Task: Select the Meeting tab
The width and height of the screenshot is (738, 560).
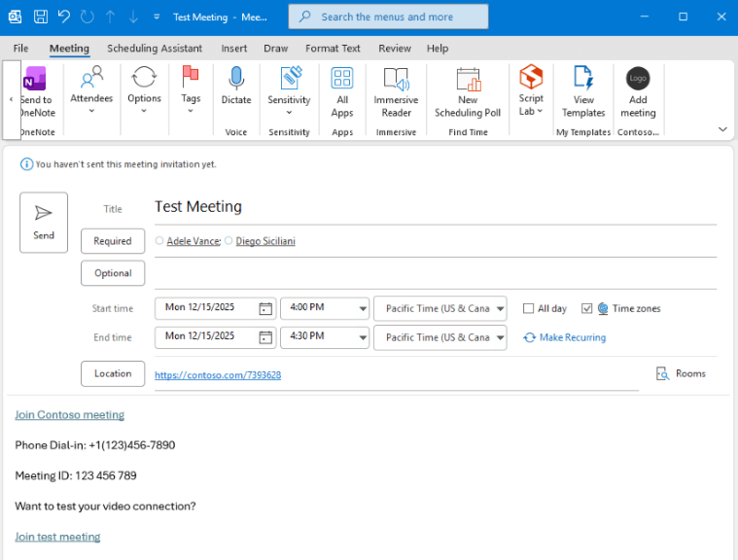Action: (x=69, y=49)
